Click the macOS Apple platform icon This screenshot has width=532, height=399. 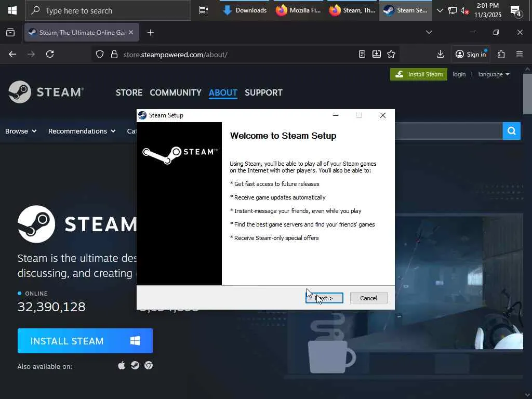121,365
